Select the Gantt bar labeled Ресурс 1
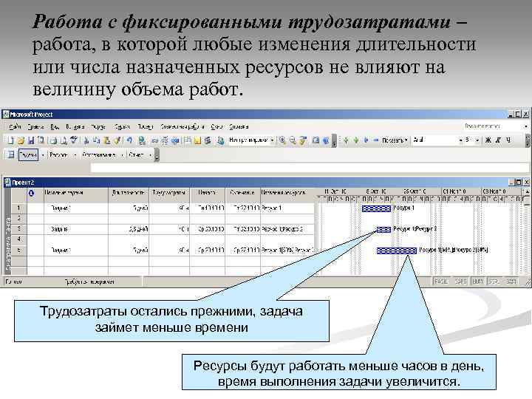Screen dimensions: 532x399 point(376,208)
